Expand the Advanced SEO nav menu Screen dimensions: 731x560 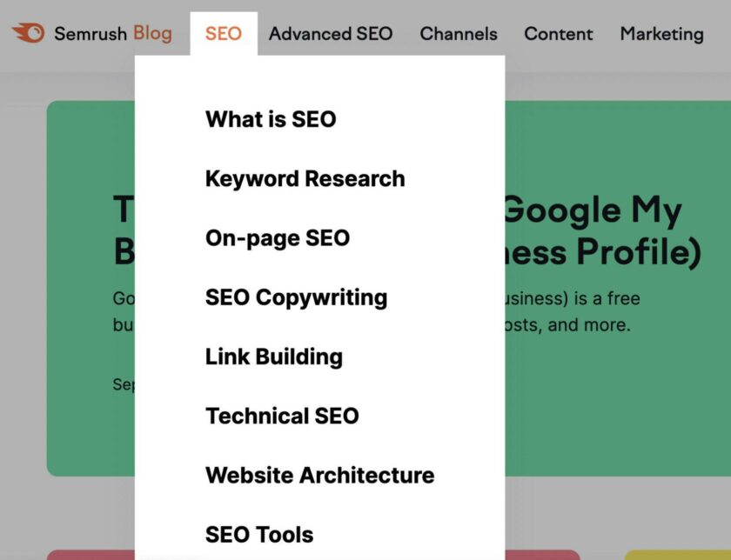point(331,34)
